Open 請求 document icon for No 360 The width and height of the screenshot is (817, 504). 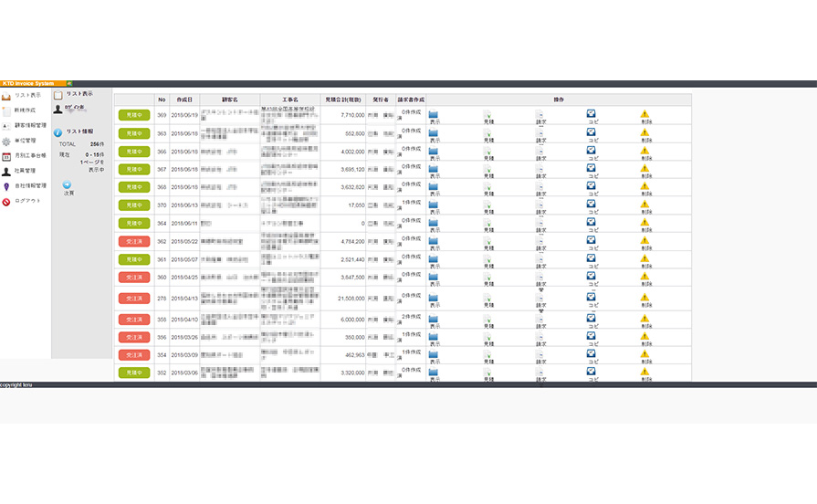[x=540, y=278]
